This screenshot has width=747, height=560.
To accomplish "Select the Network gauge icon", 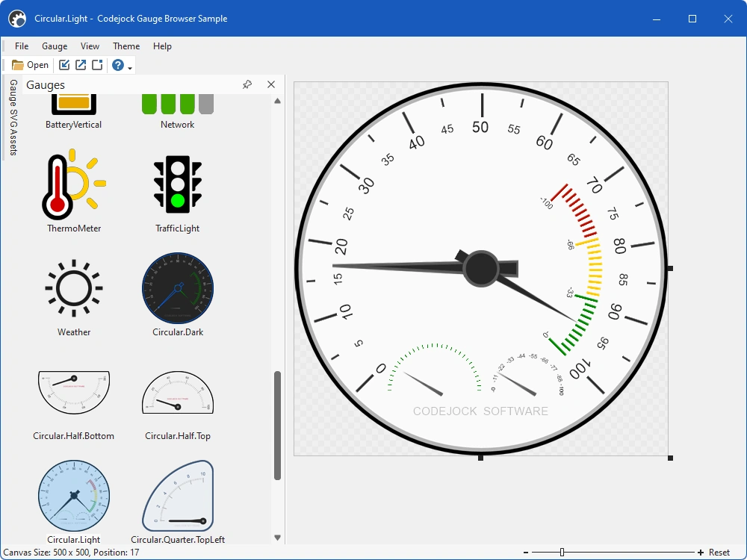I will pos(177,105).
